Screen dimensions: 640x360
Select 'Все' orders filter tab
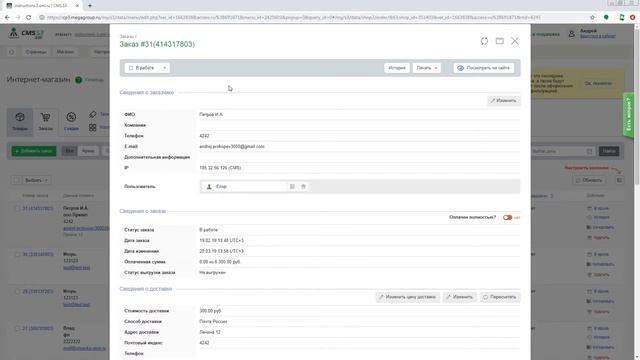click(69, 151)
